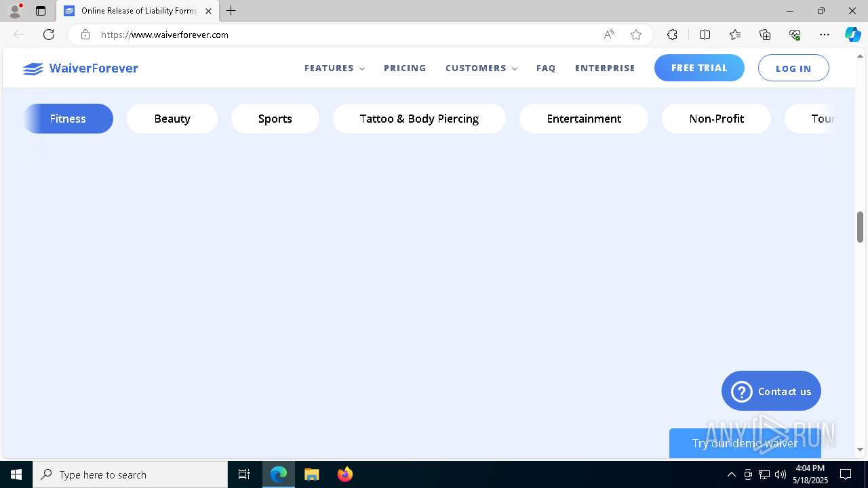Reload the page with the refresh icon
868x488 pixels.
point(49,35)
